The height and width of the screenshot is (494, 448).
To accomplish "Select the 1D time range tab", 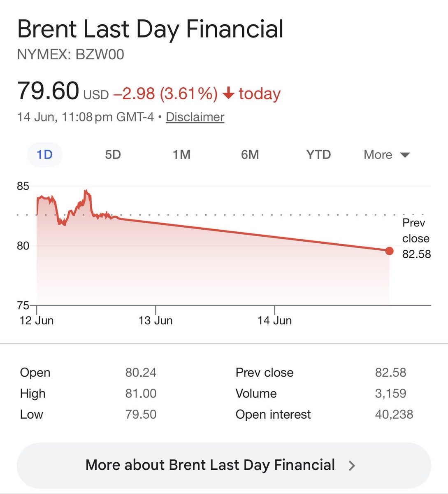I will pos(44,155).
